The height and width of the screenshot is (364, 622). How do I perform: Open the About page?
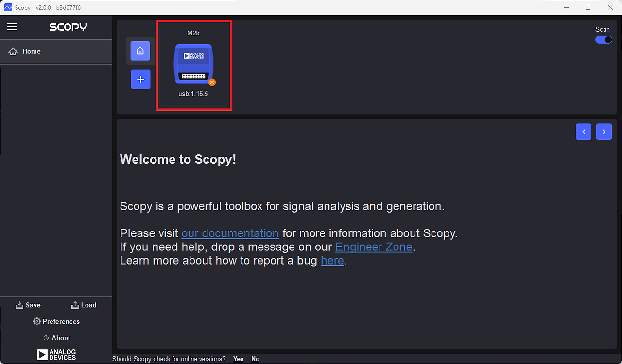[56, 338]
